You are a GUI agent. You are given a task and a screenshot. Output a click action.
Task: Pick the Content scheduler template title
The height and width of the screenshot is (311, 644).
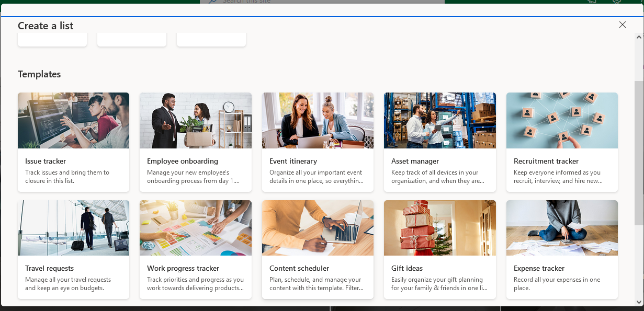click(x=299, y=268)
